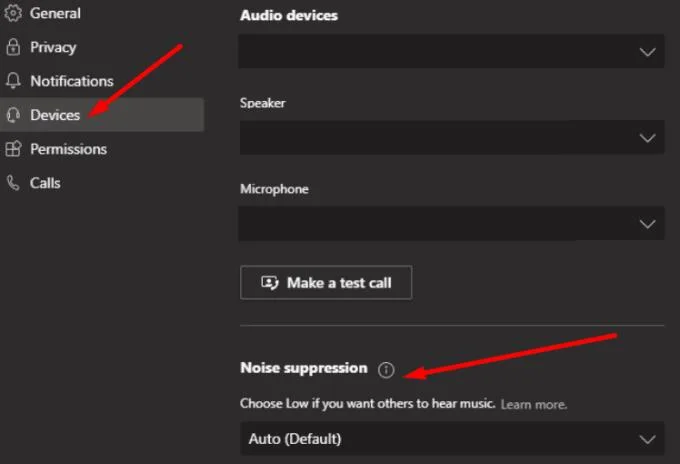This screenshot has height=464, width=680.
Task: Click text 'Choose Low if you want others'
Action: (327, 404)
